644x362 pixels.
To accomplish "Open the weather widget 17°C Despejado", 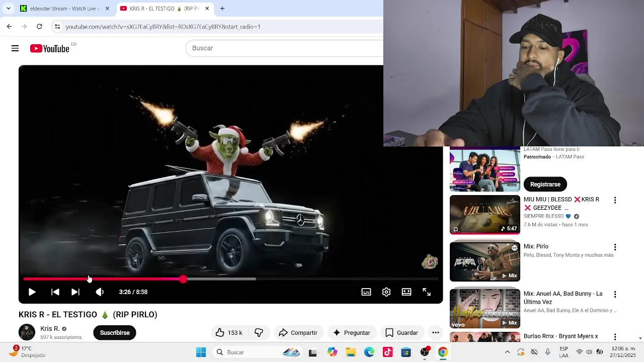I will [29, 352].
